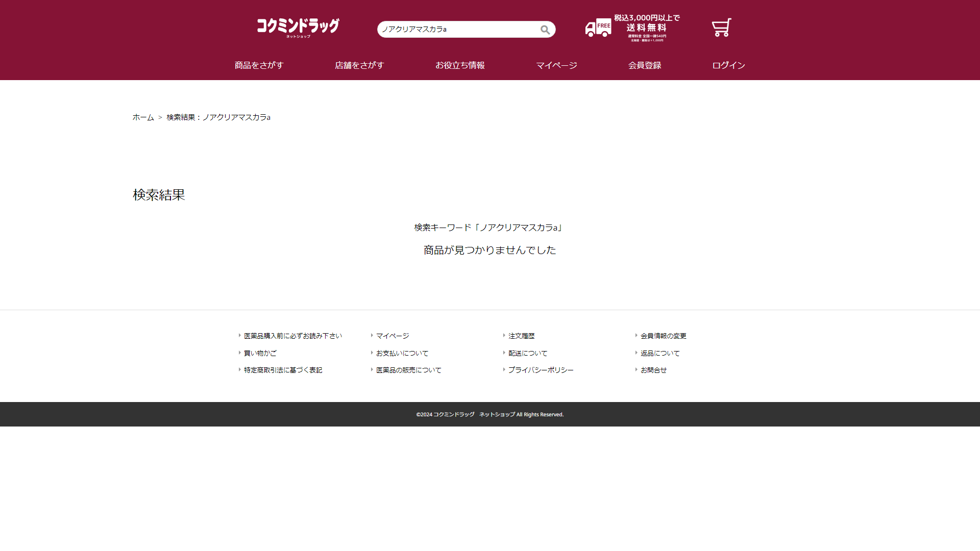
Task: Open the お問合せ footer link
Action: coord(653,370)
